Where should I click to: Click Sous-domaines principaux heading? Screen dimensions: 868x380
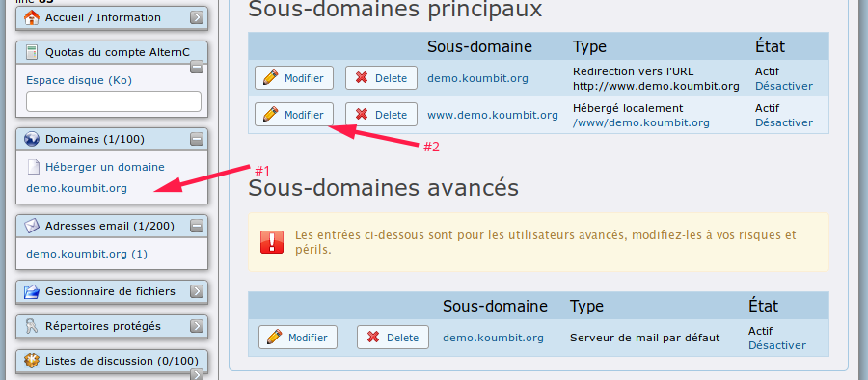[x=394, y=10]
